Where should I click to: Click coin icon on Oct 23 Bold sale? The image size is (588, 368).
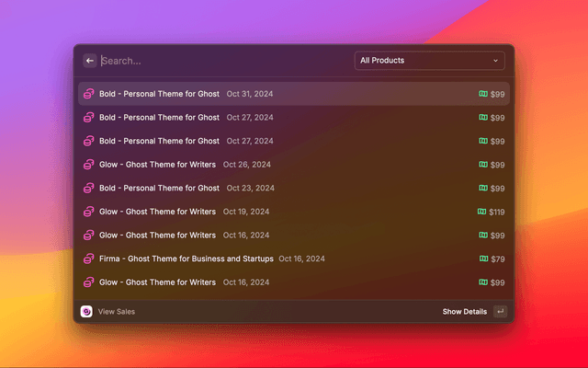[89, 188]
